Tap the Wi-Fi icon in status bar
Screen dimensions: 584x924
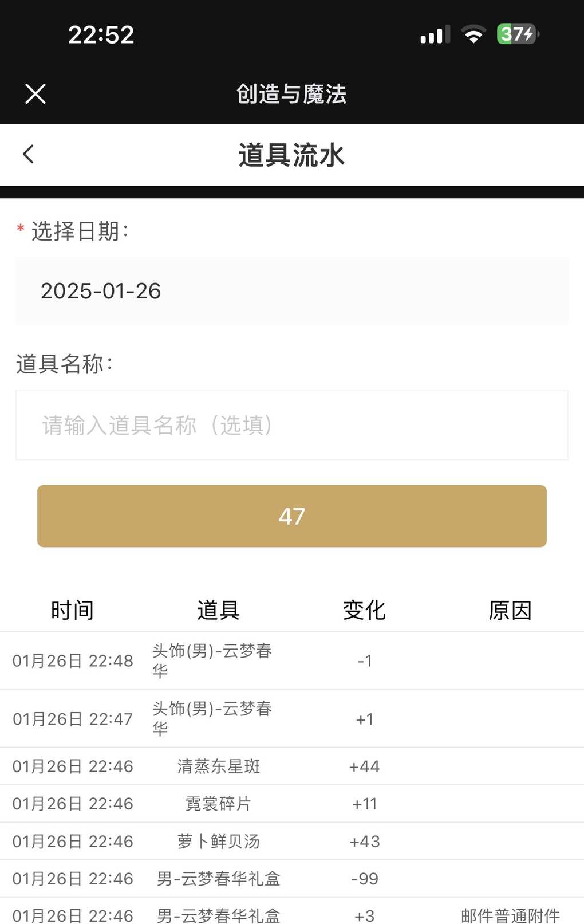click(x=473, y=34)
